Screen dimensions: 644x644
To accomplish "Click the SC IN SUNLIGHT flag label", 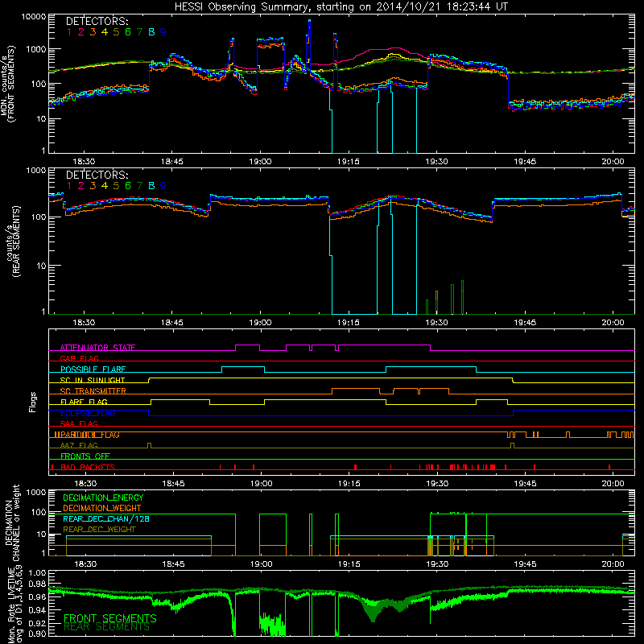I will pos(93,380).
